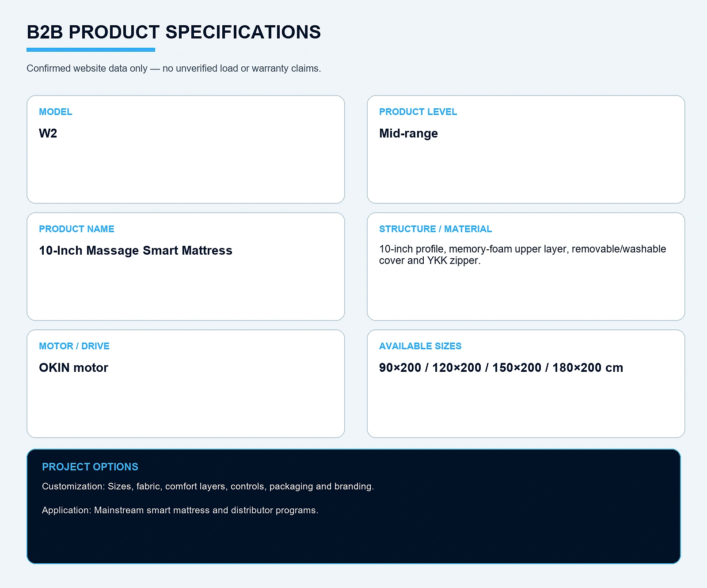The width and height of the screenshot is (707, 588).
Task: Click the blue underline bar below heading
Action: tap(91, 50)
